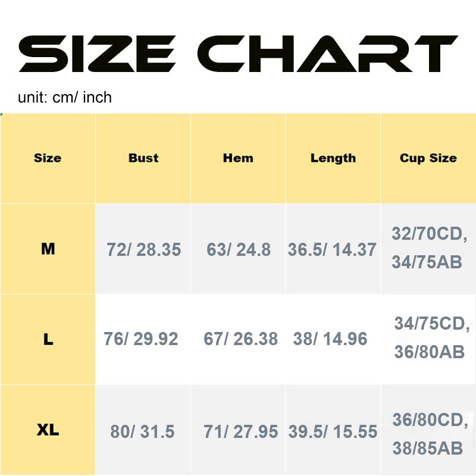The image size is (476, 476).
Task: Click the XL size row label
Action: [48, 430]
